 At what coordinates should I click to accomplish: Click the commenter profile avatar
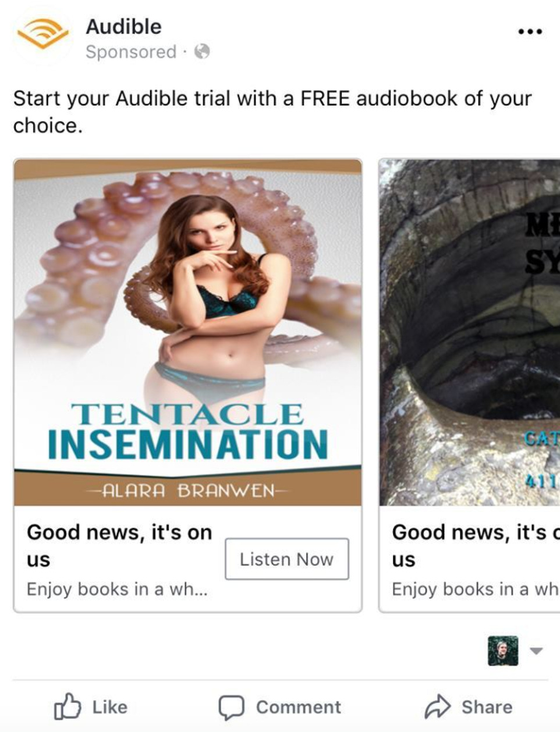point(502,651)
